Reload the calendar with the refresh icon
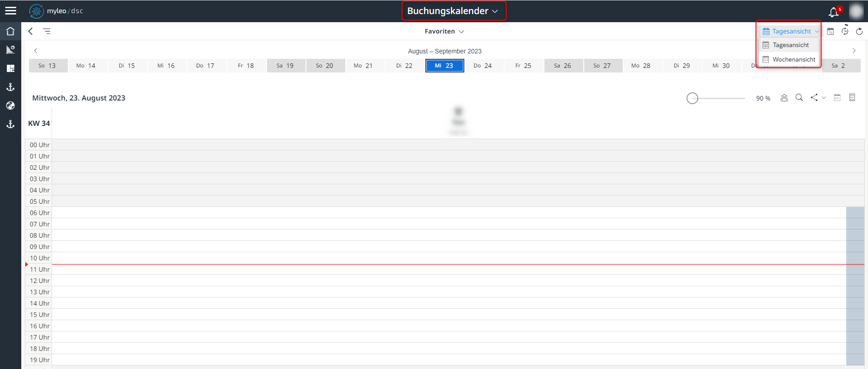 click(x=859, y=31)
